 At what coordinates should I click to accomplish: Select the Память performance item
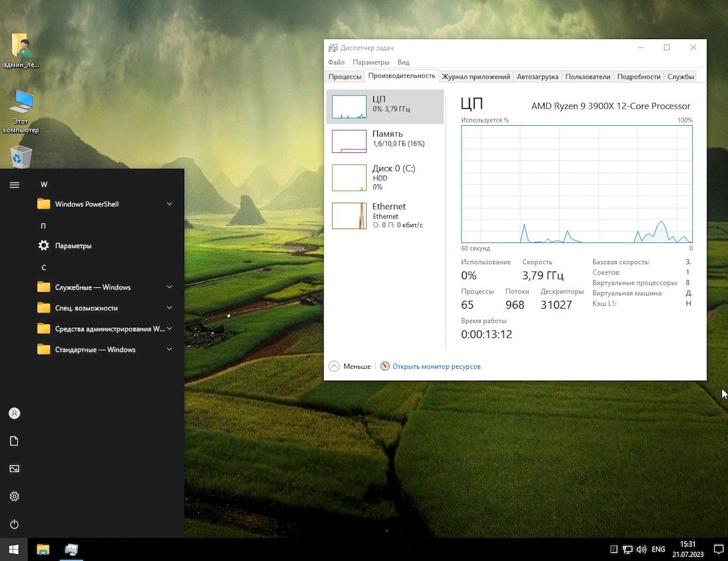click(385, 141)
